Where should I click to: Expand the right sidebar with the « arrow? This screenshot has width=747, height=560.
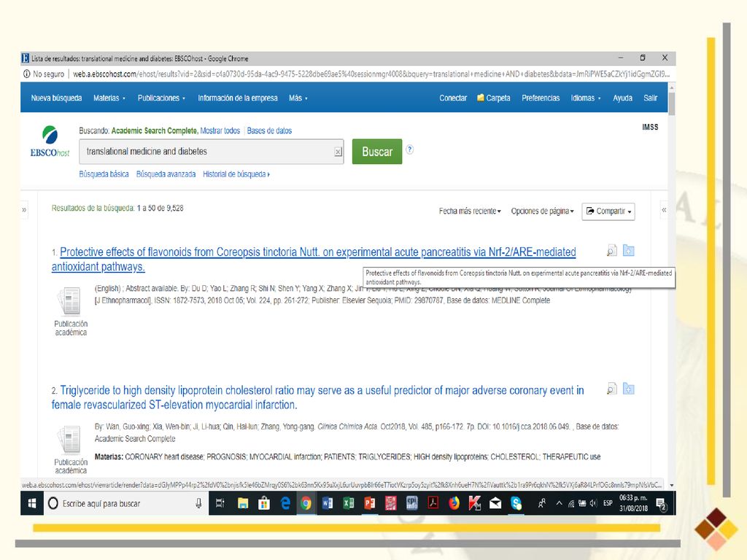point(664,209)
